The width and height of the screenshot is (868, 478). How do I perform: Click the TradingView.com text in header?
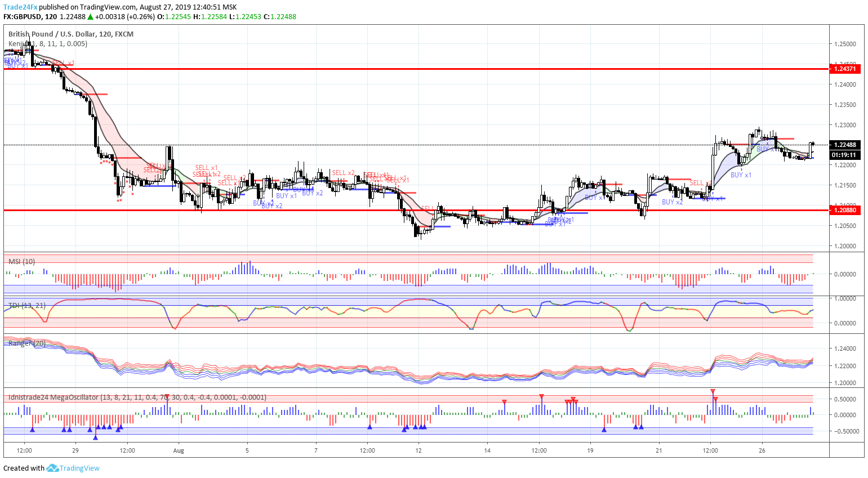click(x=108, y=7)
